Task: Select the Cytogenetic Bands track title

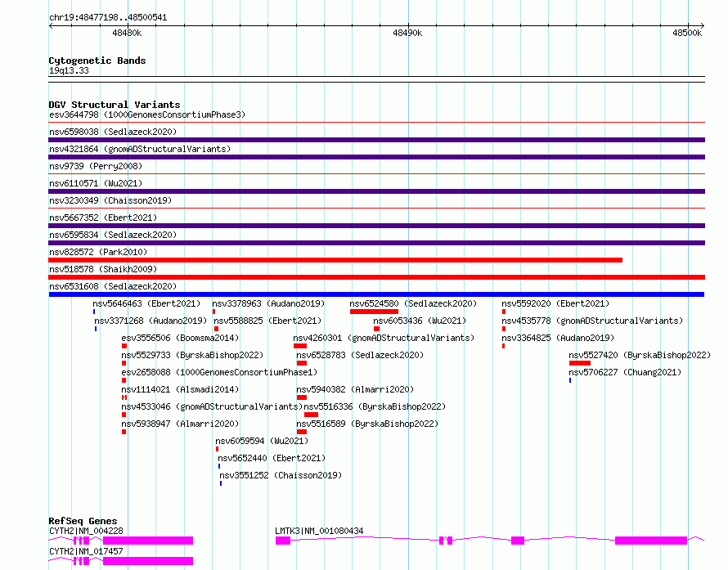Action: 97,61
